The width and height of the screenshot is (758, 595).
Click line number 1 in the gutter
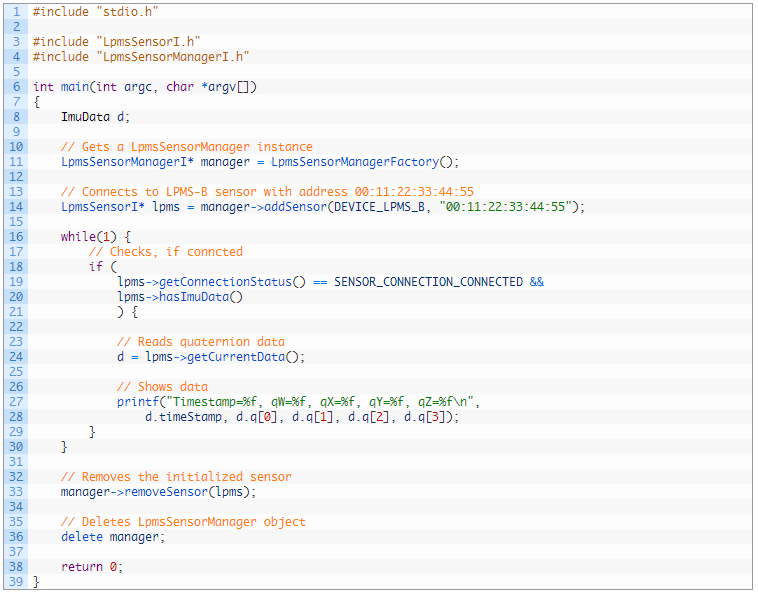point(15,12)
